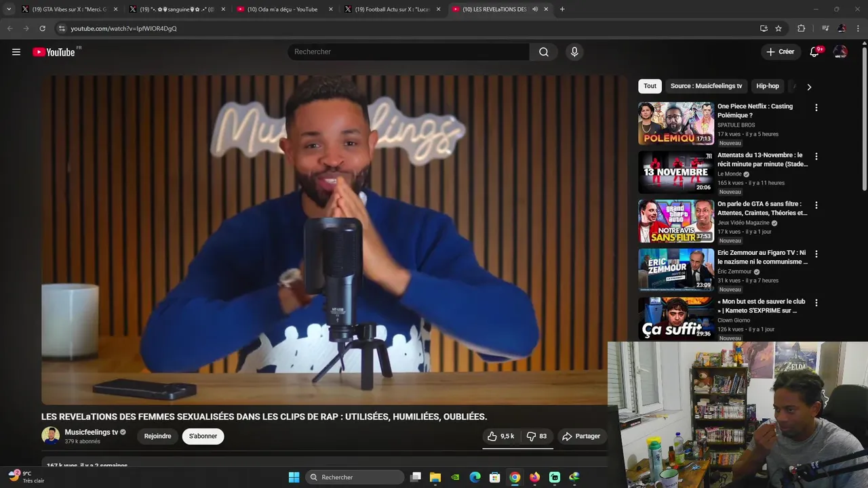Open the weather widget showing 9°C
The width and height of the screenshot is (868, 488).
coord(26,477)
